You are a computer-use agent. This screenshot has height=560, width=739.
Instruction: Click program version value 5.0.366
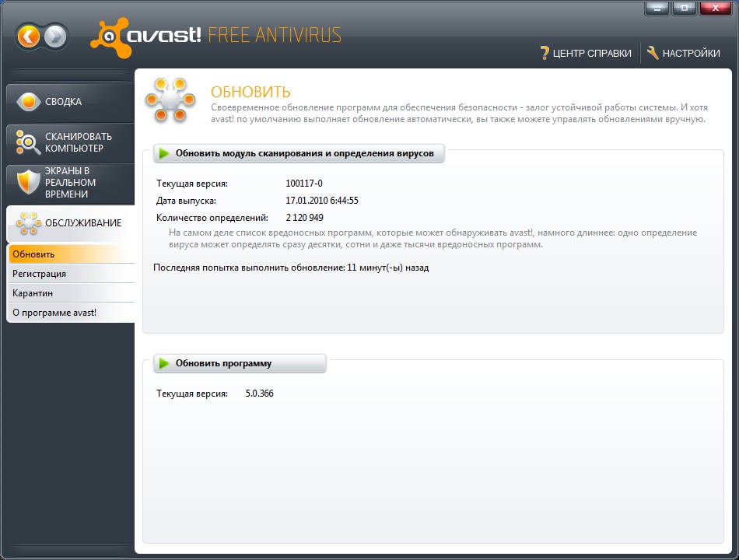pyautogui.click(x=259, y=393)
